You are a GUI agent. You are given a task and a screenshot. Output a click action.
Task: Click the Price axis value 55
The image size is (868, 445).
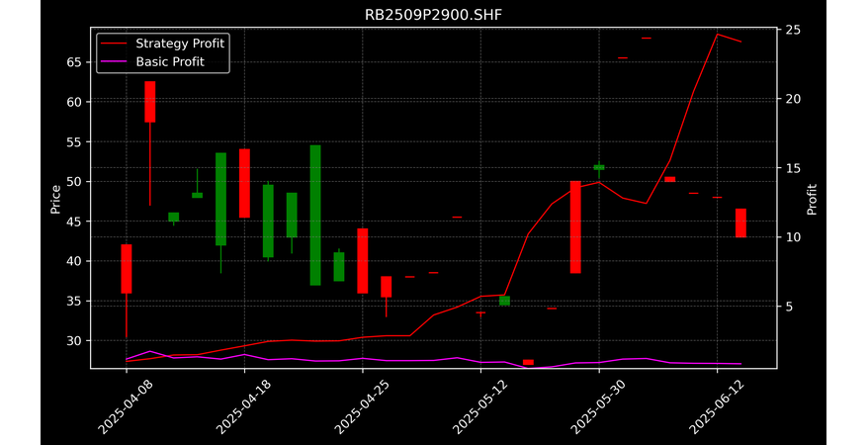click(x=74, y=142)
